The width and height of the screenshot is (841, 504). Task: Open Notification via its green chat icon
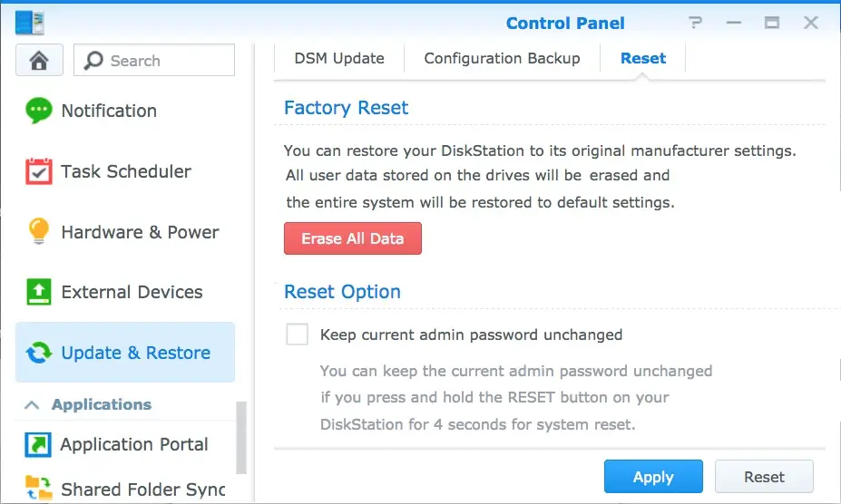click(39, 111)
